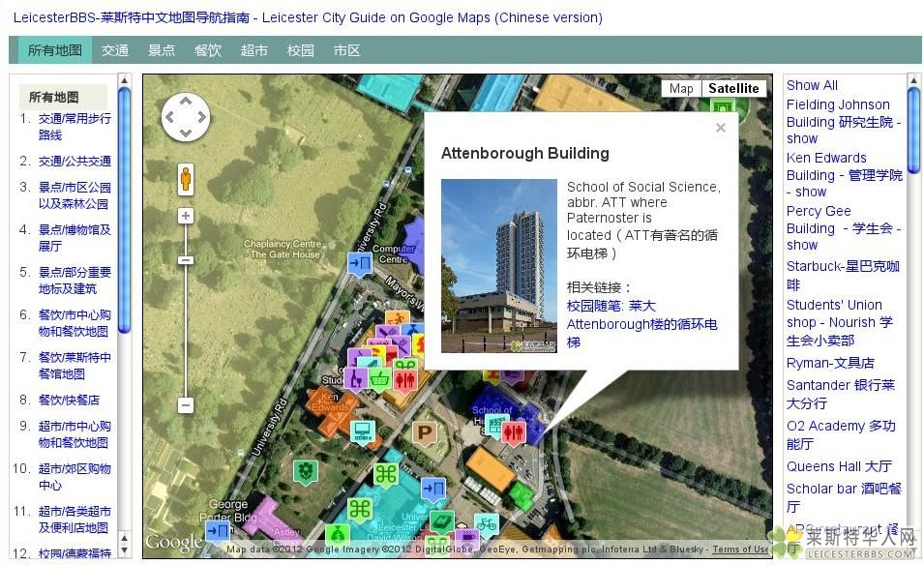This screenshot has height=565, width=924.
Task: Zoom out with the bottom minus button
Action: 186,405
